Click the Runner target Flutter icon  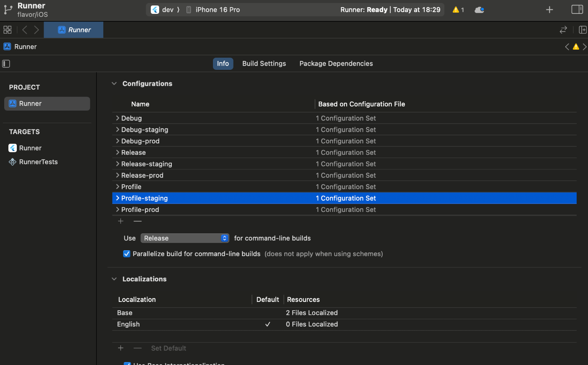pyautogui.click(x=13, y=148)
